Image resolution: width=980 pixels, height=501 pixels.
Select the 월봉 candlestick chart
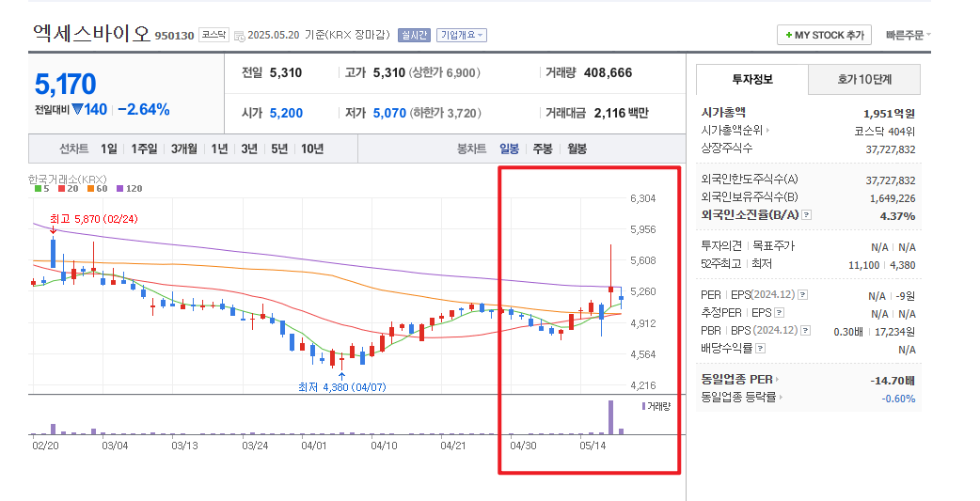tap(577, 149)
